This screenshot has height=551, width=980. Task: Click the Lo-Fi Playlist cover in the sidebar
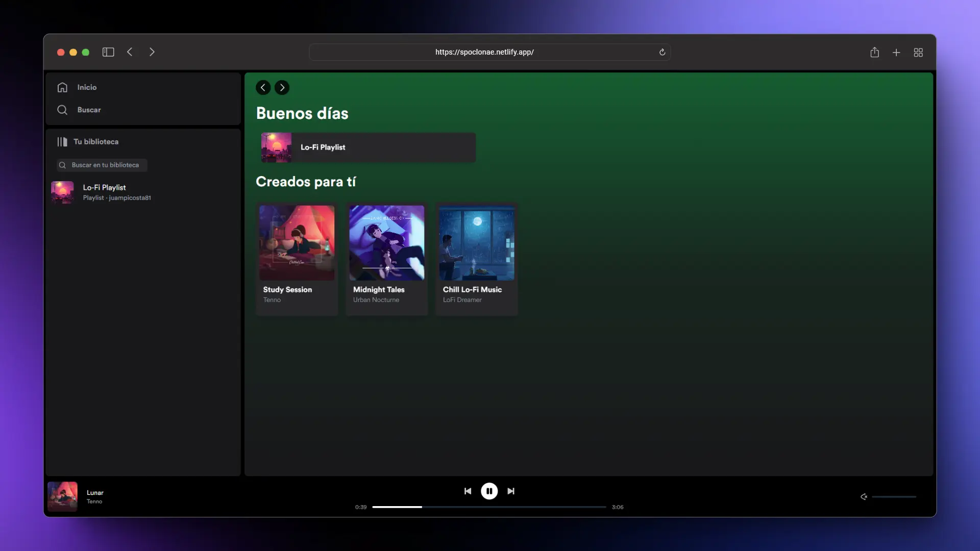point(62,192)
